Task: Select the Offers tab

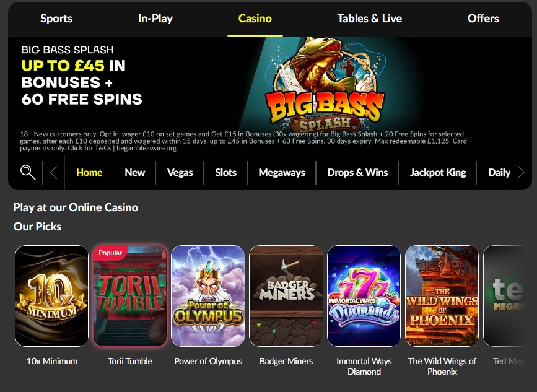Action: (483, 19)
